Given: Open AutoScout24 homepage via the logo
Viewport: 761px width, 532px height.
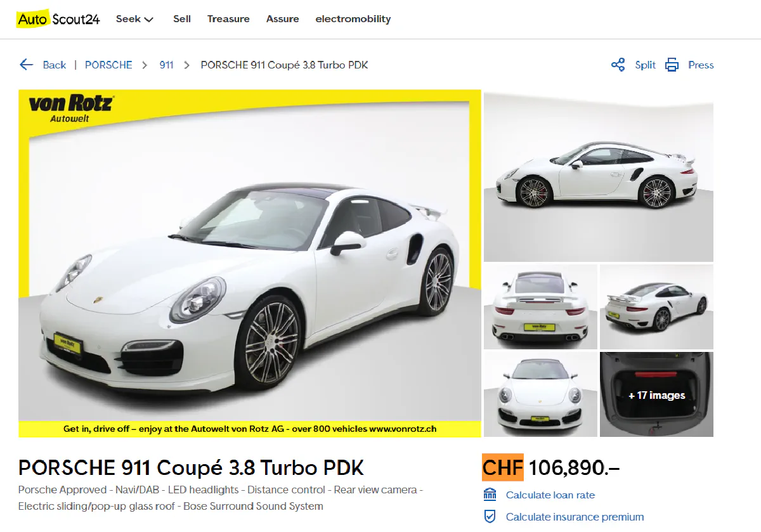Looking at the screenshot, I should point(57,18).
